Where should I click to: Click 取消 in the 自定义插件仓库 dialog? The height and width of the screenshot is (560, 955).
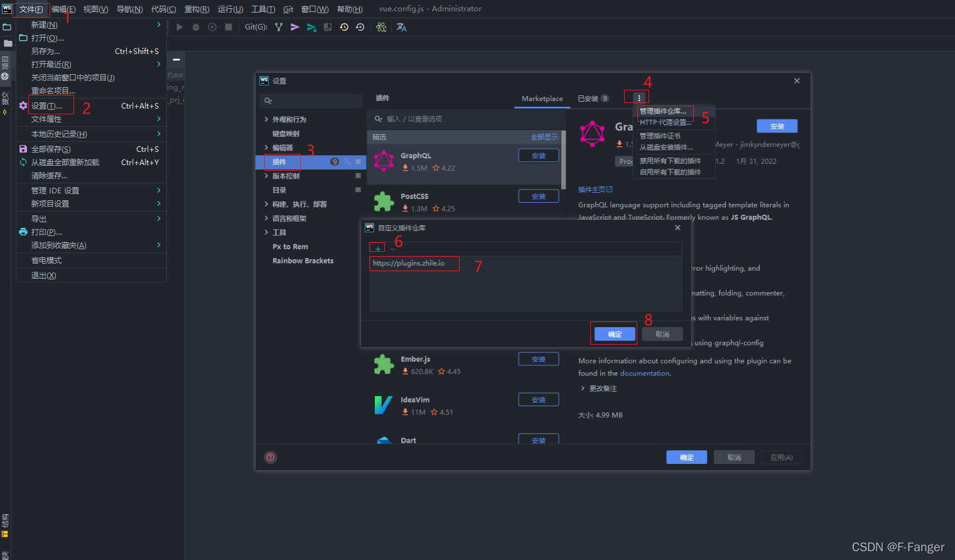[662, 334]
